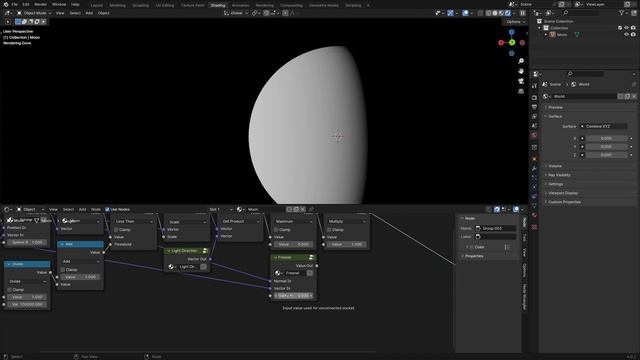Toggle the Use Nodes checkbox
This screenshot has width=640, height=360.
point(107,209)
